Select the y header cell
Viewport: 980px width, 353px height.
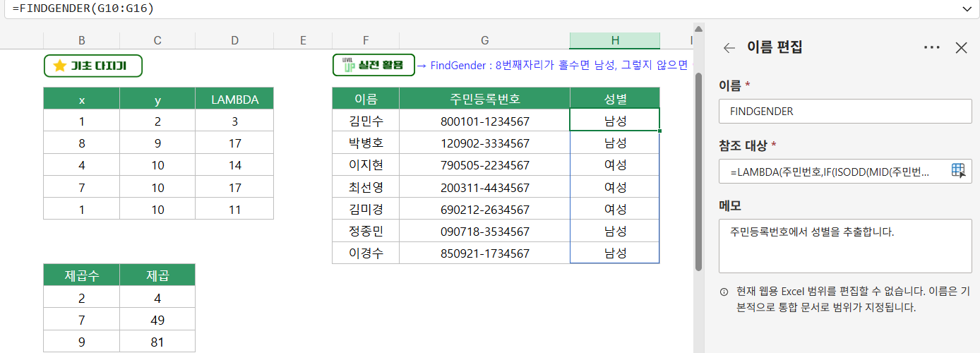tap(157, 99)
